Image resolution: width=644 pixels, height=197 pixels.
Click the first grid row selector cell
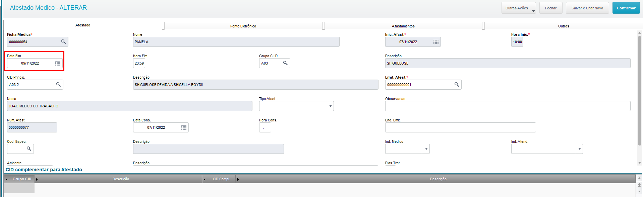point(19,188)
